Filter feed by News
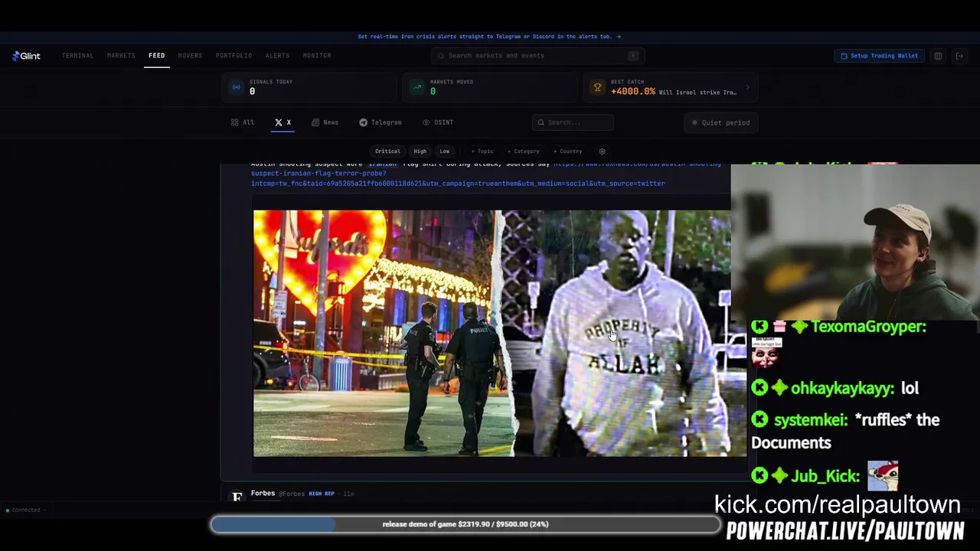980x551 pixels. click(325, 122)
